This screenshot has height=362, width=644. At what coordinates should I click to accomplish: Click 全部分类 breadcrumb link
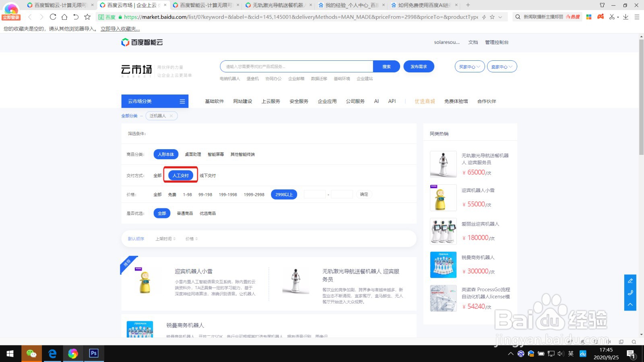tap(129, 116)
